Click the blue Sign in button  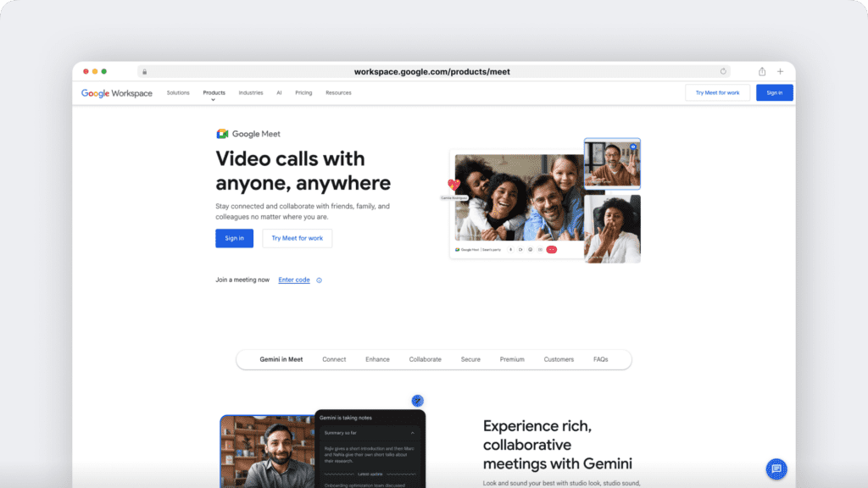click(234, 238)
